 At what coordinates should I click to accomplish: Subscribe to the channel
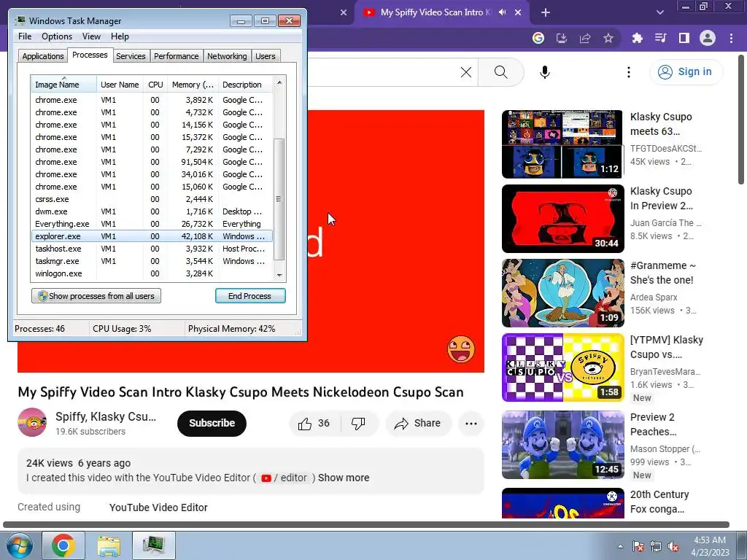point(212,424)
